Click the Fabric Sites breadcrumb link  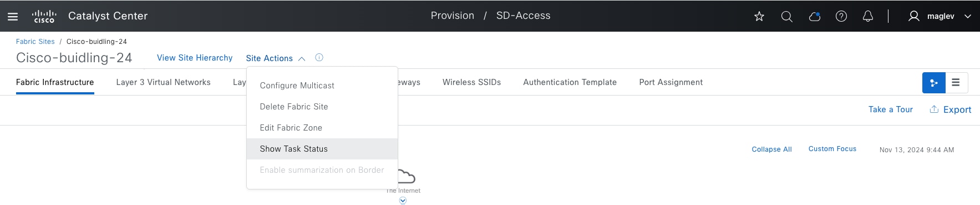click(35, 42)
